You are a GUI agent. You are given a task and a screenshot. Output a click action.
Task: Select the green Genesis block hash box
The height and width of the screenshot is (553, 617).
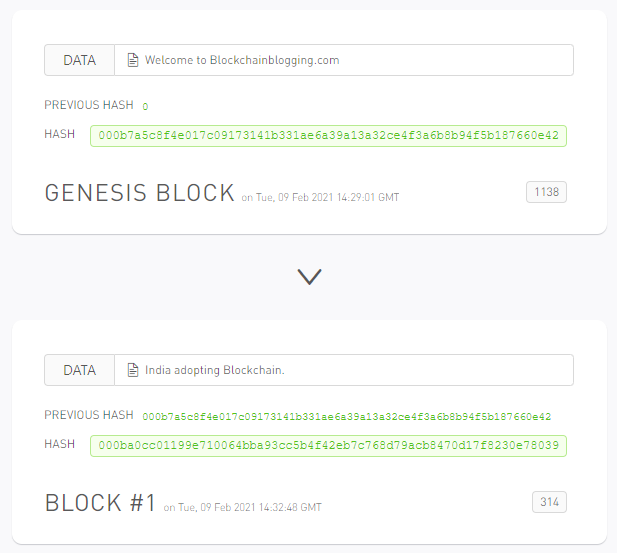[328, 136]
